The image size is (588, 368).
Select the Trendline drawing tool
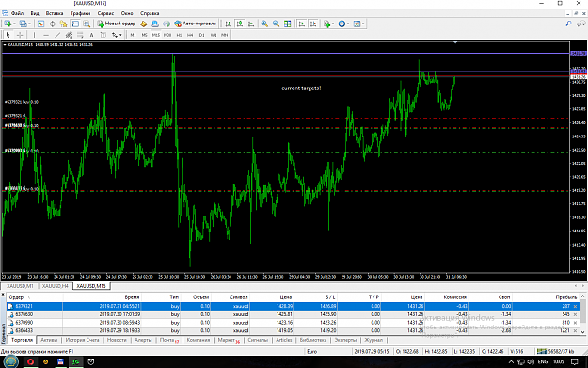pyautogui.click(x=57, y=35)
